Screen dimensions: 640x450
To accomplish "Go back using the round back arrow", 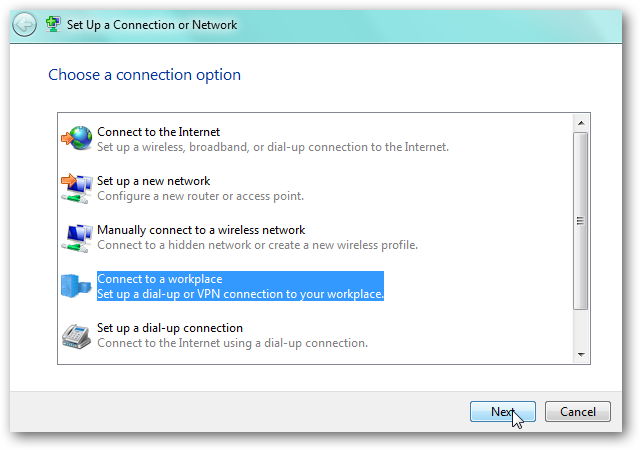I will pyautogui.click(x=25, y=25).
